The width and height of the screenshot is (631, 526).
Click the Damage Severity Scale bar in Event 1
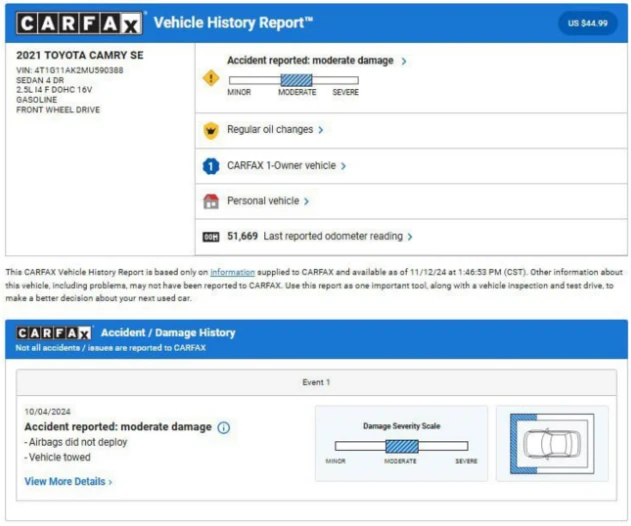point(401,446)
